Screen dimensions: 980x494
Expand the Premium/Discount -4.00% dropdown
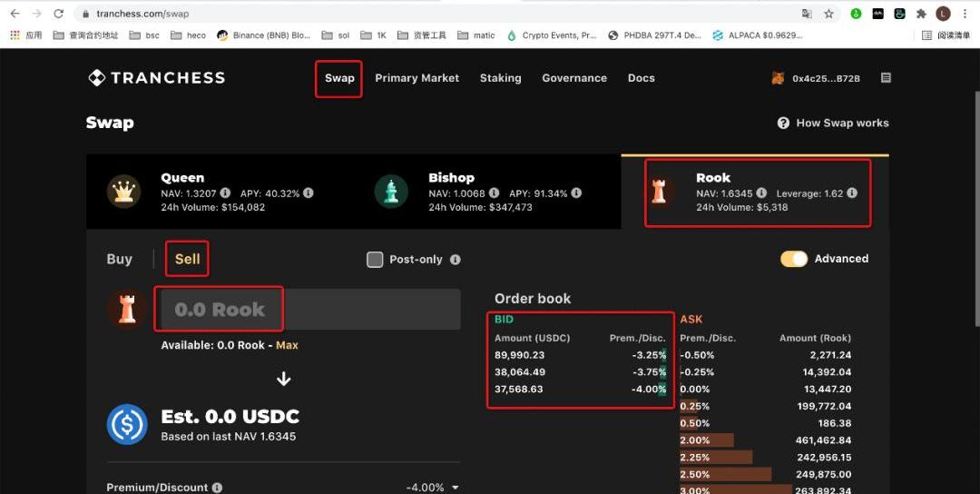click(433, 488)
